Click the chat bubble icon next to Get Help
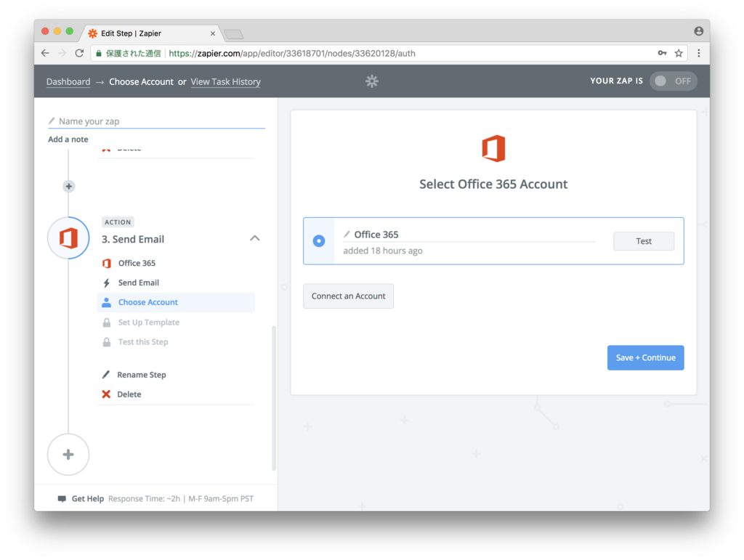744x560 pixels. point(62,499)
